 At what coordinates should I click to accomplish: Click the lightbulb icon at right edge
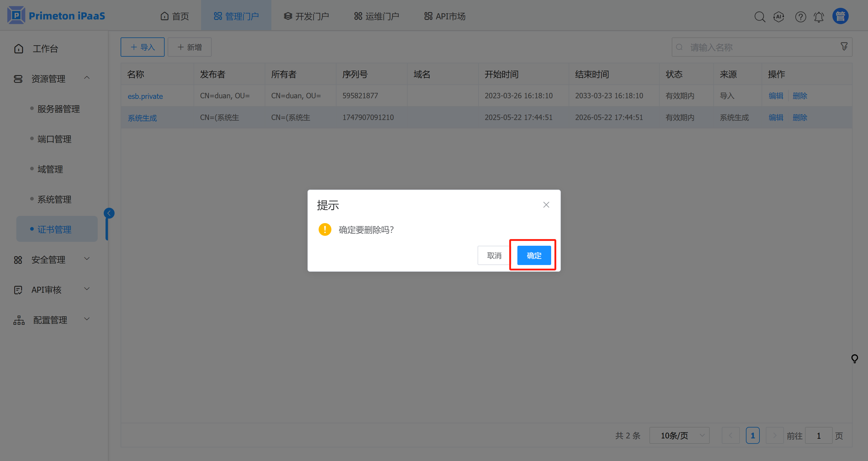[x=854, y=358]
